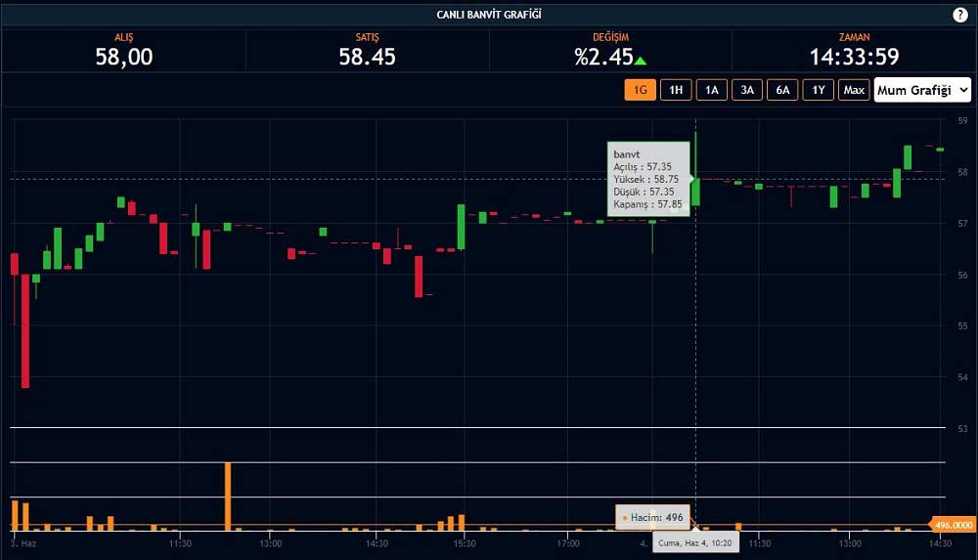Click the orange 496.0000 volume label

click(953, 525)
